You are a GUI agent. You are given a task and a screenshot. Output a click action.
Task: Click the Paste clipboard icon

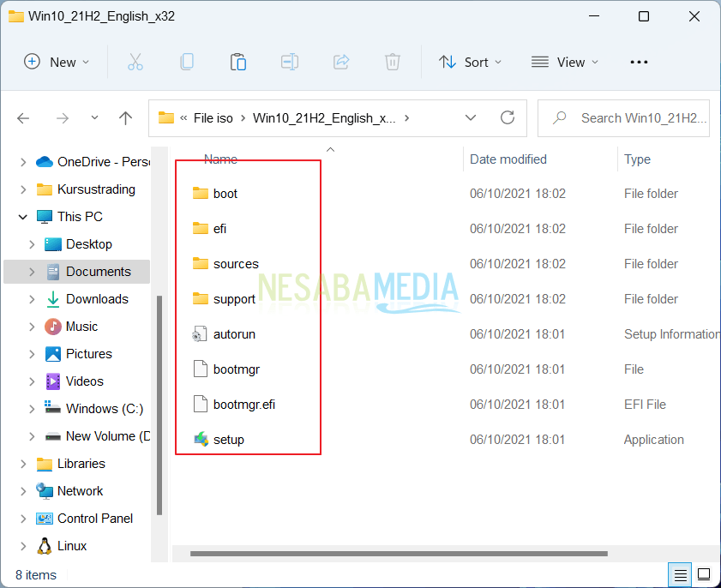[238, 62]
